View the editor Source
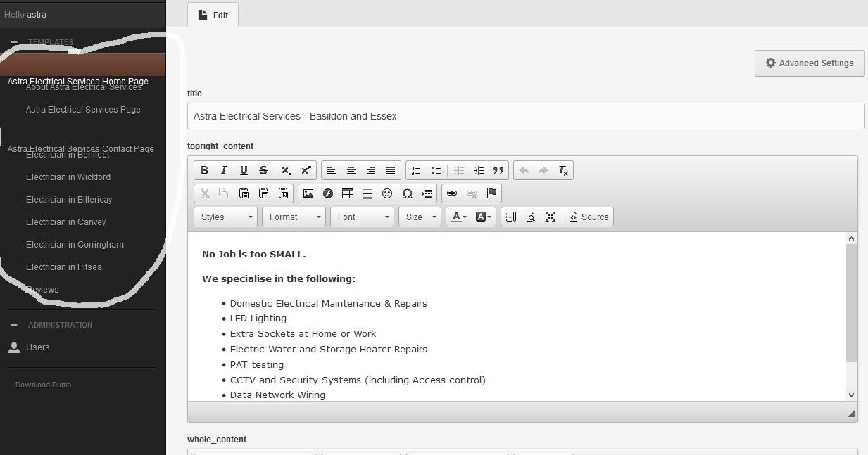This screenshot has height=455, width=868. coord(589,217)
